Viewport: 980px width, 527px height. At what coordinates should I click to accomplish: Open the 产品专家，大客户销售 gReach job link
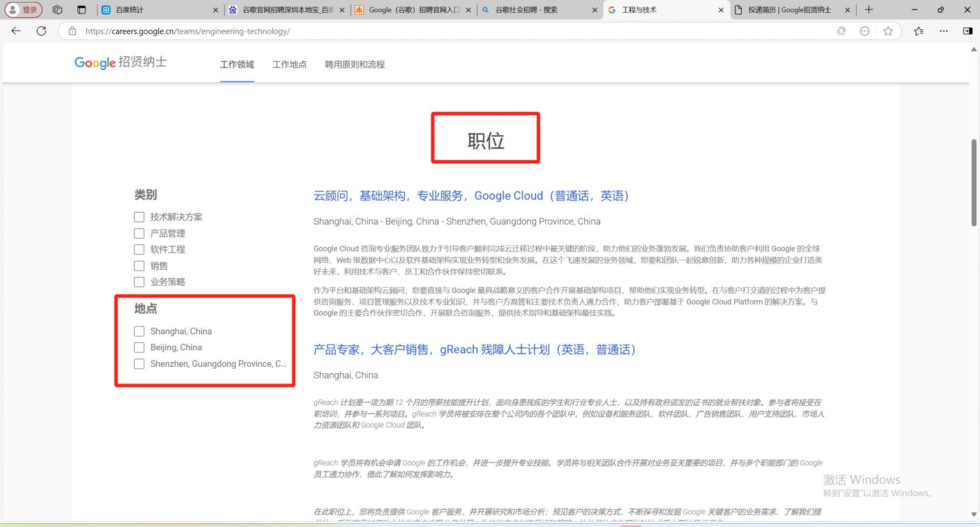[475, 350]
